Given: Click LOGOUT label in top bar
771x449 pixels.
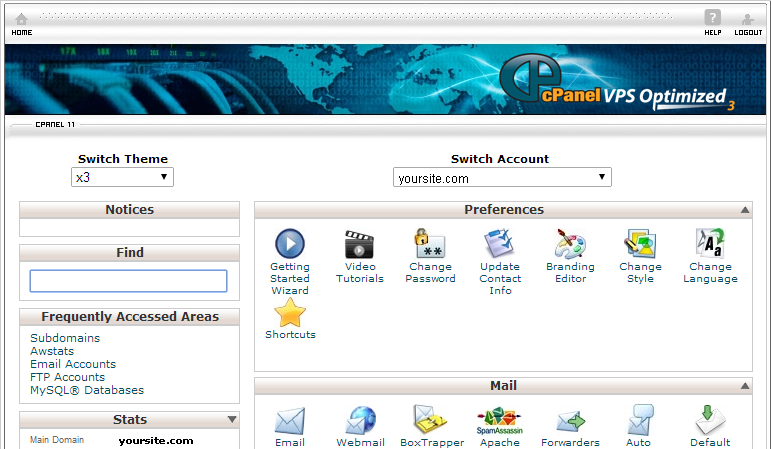Looking at the screenshot, I should [748, 32].
